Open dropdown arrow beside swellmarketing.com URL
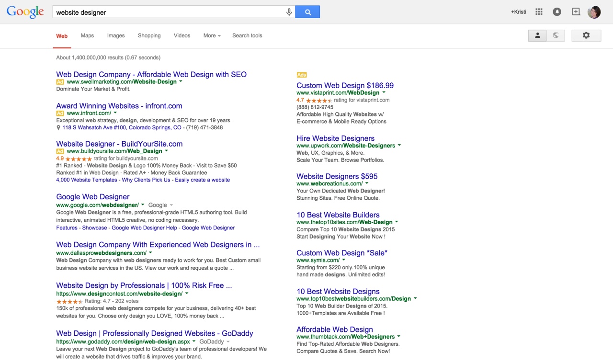Image resolution: width=613 pixels, height=364 pixels. coord(181,82)
